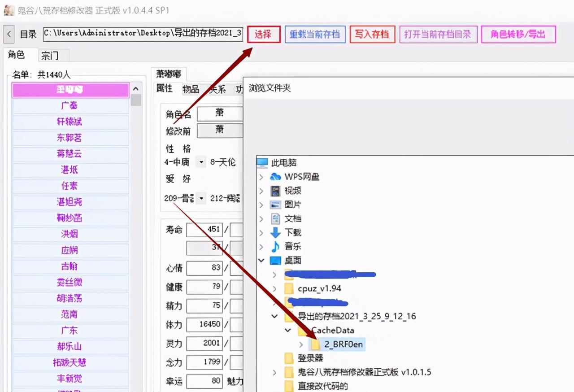
Task: Select the 图片 pictures library icon
Action: point(275,205)
